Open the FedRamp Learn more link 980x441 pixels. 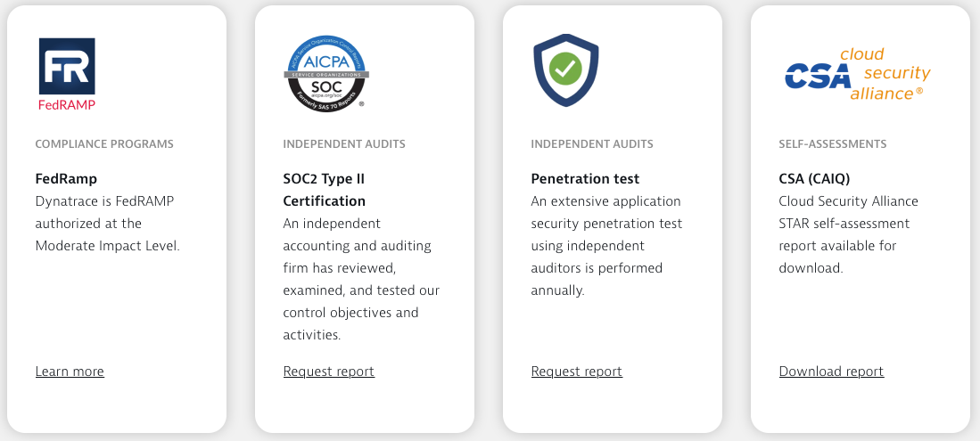click(70, 371)
